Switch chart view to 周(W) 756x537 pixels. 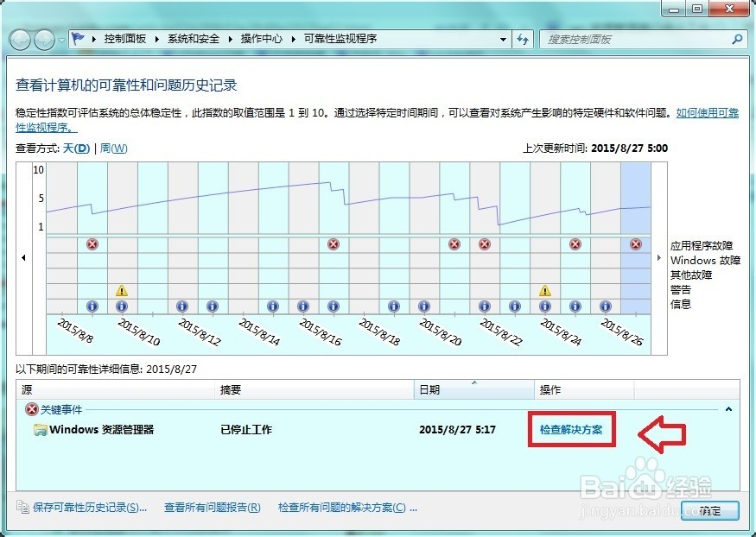click(114, 148)
